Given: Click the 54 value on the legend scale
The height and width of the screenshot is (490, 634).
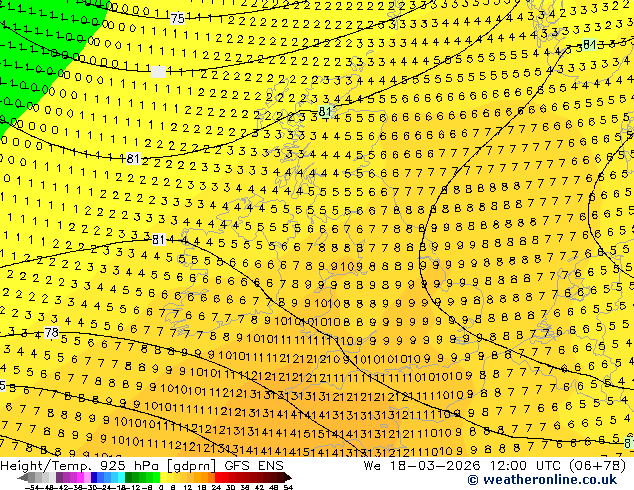Looking at the screenshot, I should tap(288, 487).
